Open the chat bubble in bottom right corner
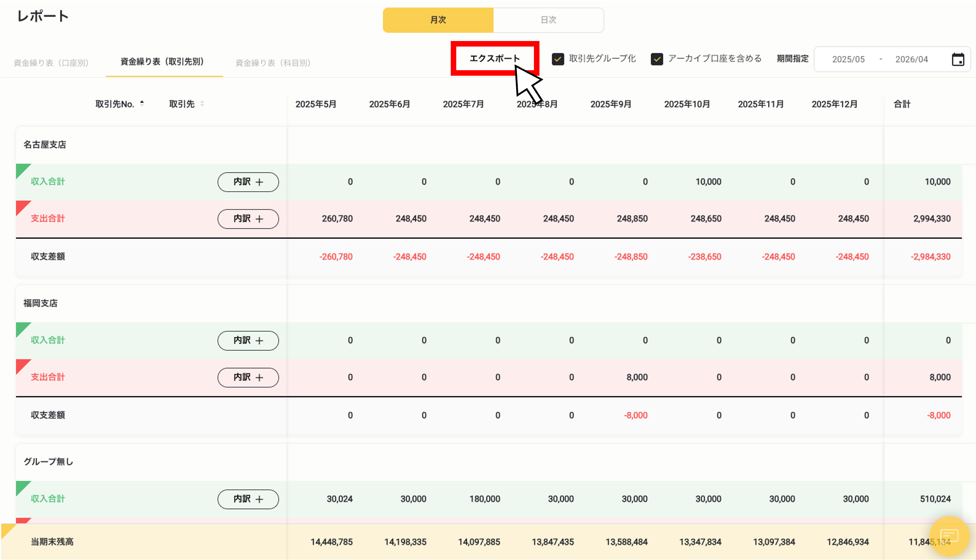Screen dimensions: 976x560 pos(950,535)
